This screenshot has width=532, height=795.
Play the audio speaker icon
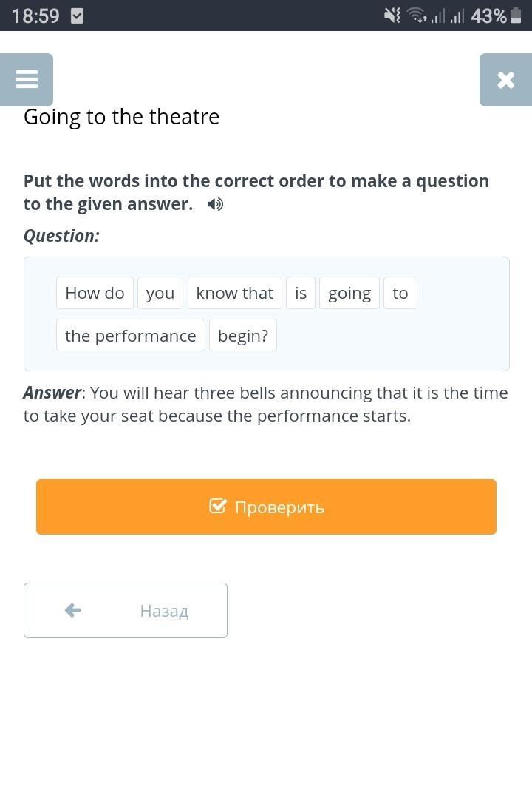point(215,204)
